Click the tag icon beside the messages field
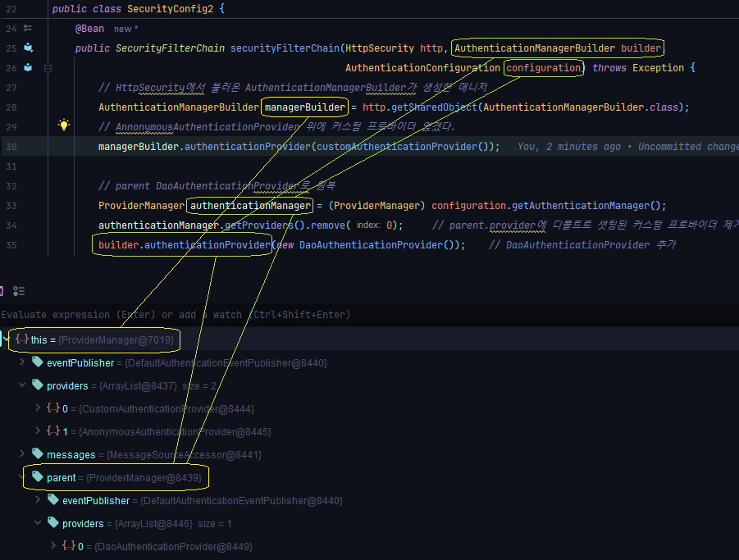Screen dimensions: 739x560 coord(37,453)
